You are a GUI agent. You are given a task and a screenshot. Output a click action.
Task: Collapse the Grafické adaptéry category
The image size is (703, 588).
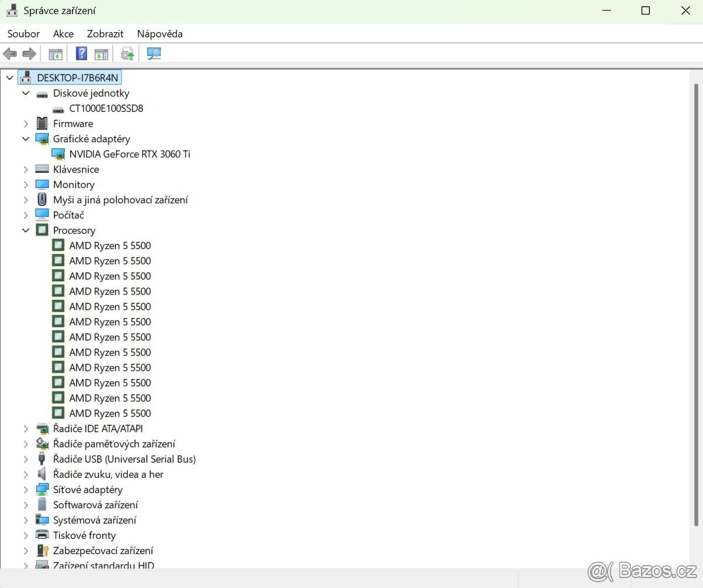pyautogui.click(x=26, y=139)
